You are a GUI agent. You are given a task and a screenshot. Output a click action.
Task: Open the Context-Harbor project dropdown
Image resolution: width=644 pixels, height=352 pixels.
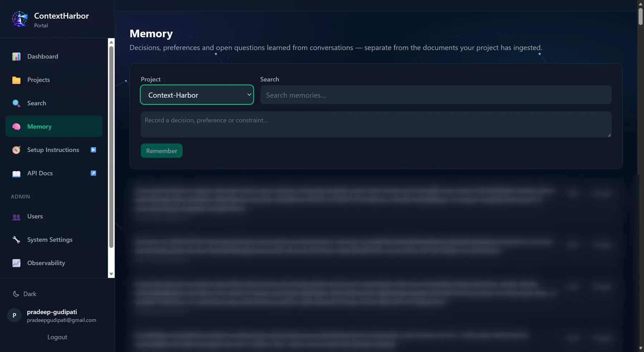pyautogui.click(x=197, y=95)
